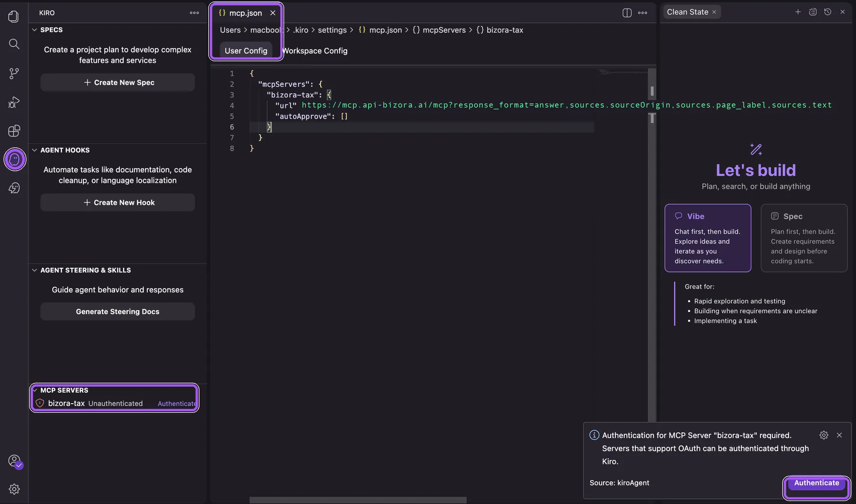856x504 pixels.
Task: Select the Kiro ghost icon in activity bar
Action: [15, 159]
